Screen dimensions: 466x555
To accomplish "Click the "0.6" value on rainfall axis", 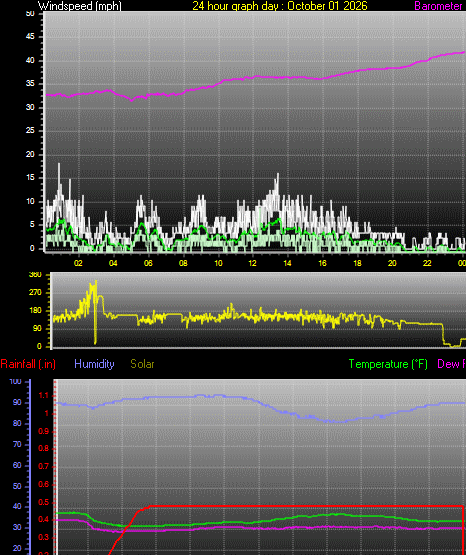I will pos(44,484).
